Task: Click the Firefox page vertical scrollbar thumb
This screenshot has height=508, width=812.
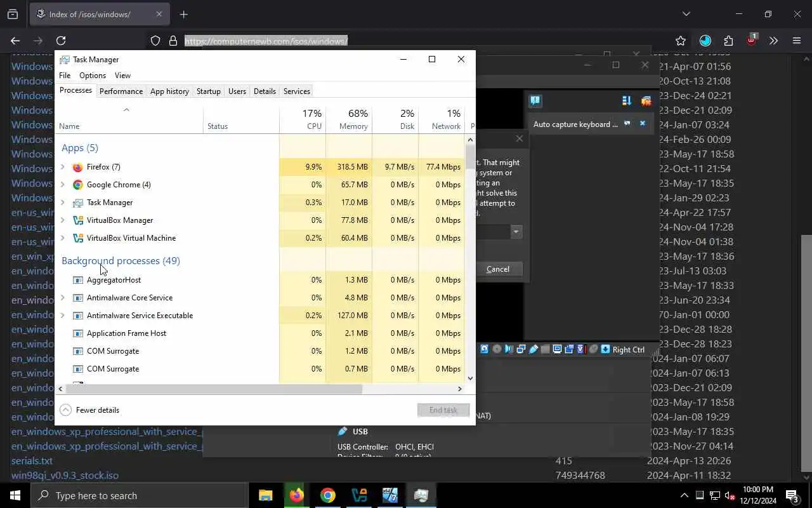Action: point(806,353)
